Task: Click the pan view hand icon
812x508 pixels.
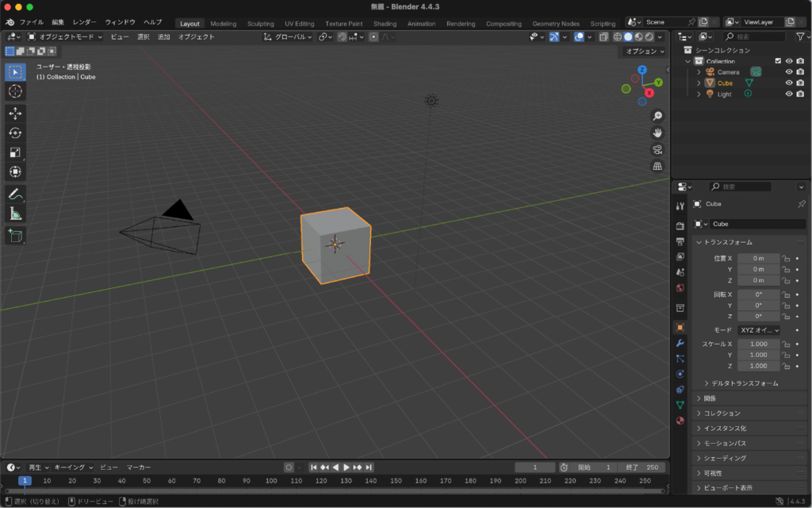Action: tap(657, 133)
